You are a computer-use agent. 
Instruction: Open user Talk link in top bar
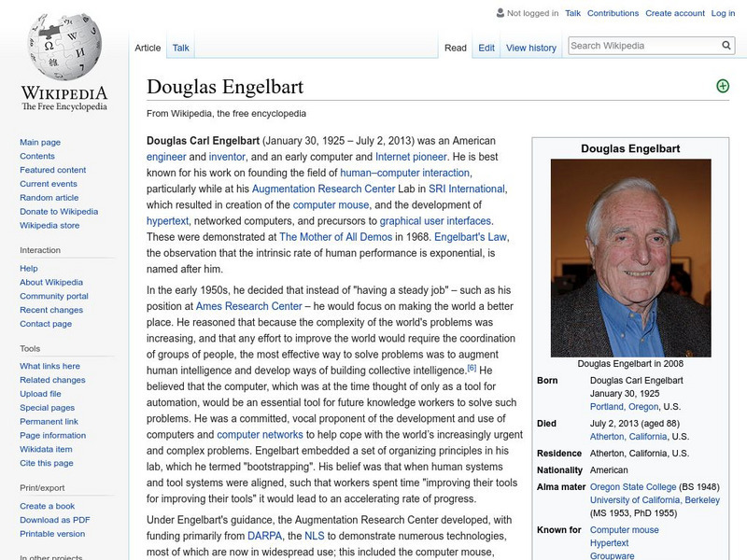click(572, 13)
